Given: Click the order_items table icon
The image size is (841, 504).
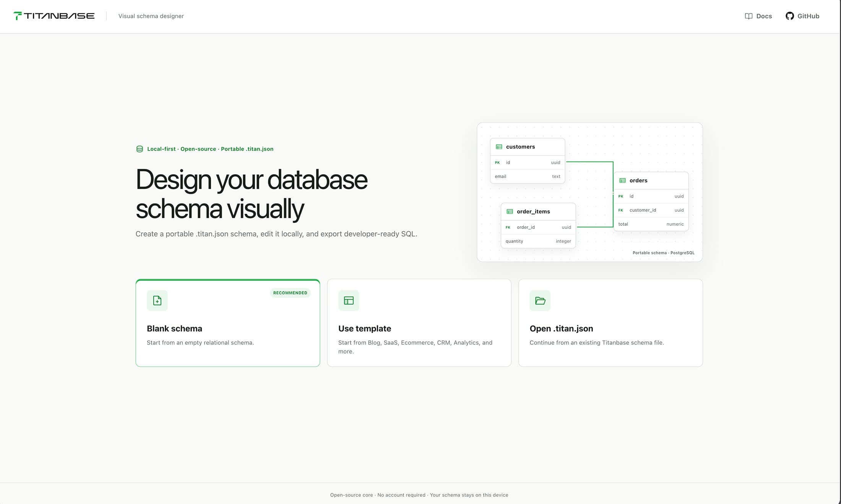Looking at the screenshot, I should (x=510, y=211).
